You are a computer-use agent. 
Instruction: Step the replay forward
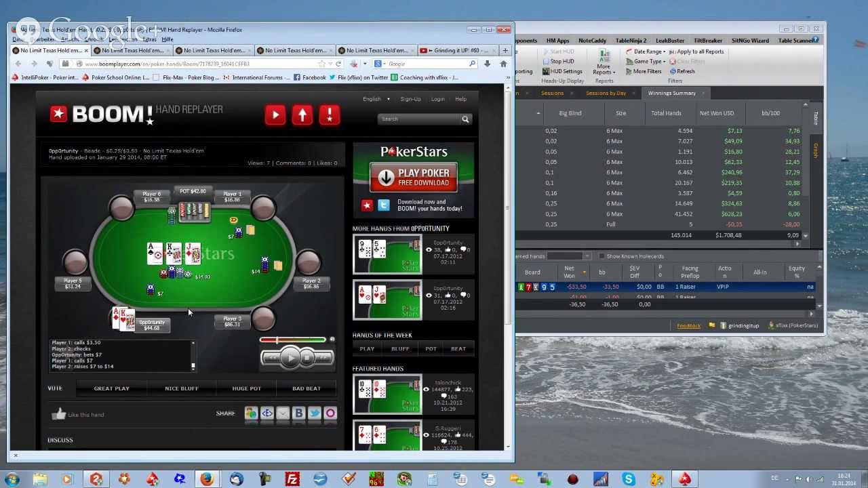pyautogui.click(x=324, y=357)
